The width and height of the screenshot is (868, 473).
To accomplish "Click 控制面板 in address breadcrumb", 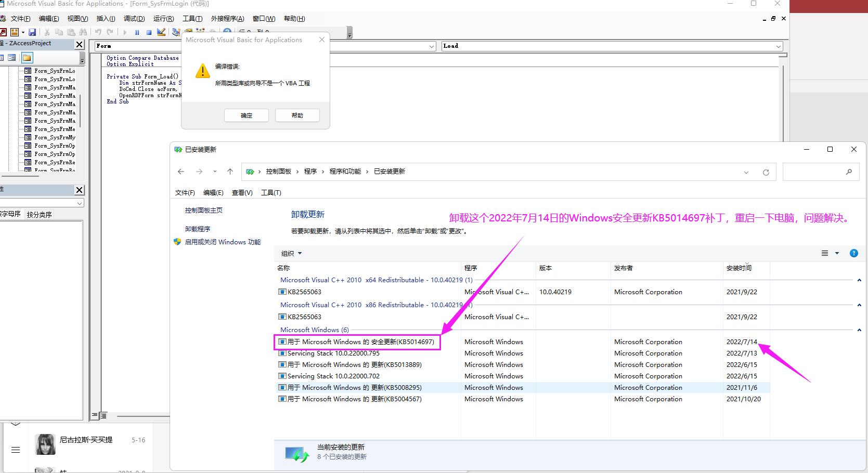I will click(x=279, y=172).
